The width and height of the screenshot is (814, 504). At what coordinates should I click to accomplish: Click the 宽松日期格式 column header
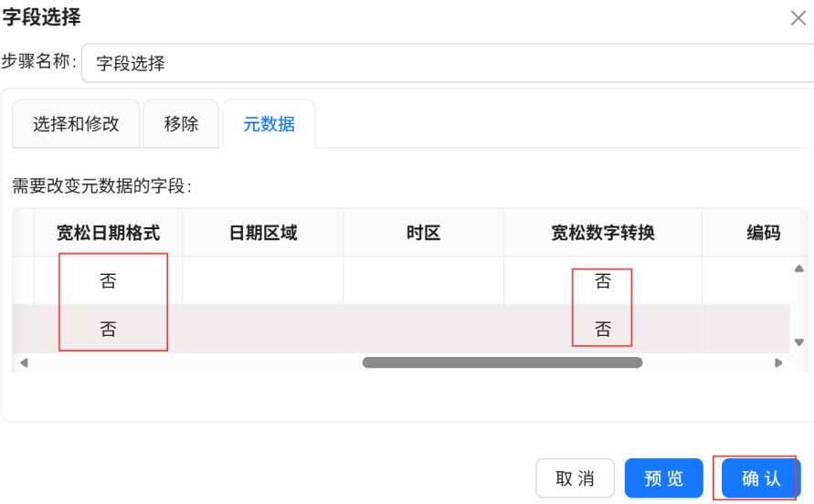[x=108, y=233]
